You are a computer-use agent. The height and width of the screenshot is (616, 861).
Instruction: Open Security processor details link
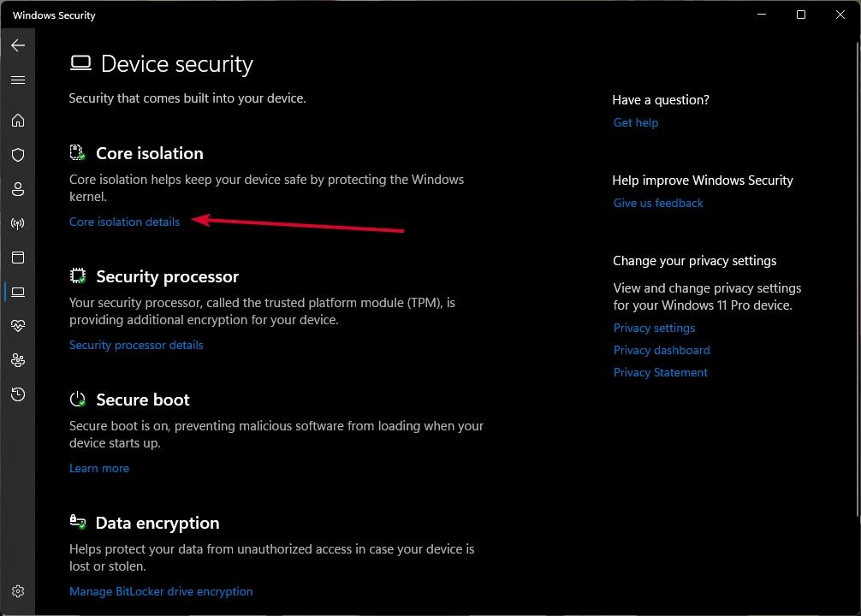(x=136, y=345)
